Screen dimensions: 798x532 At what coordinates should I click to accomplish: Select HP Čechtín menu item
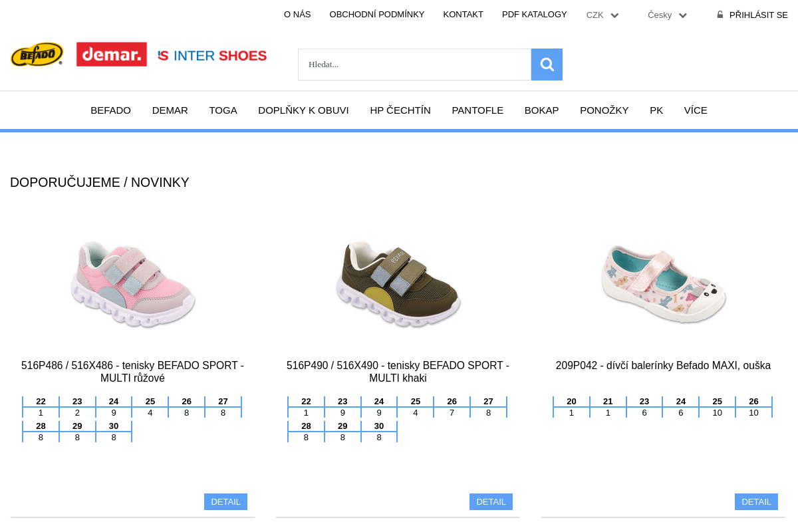(x=400, y=110)
